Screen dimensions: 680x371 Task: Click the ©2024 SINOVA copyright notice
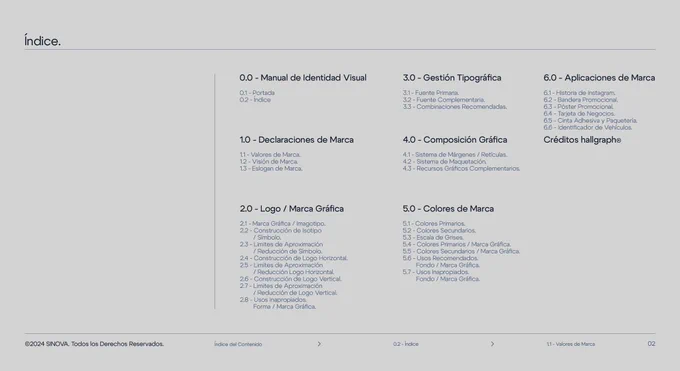coord(94,344)
